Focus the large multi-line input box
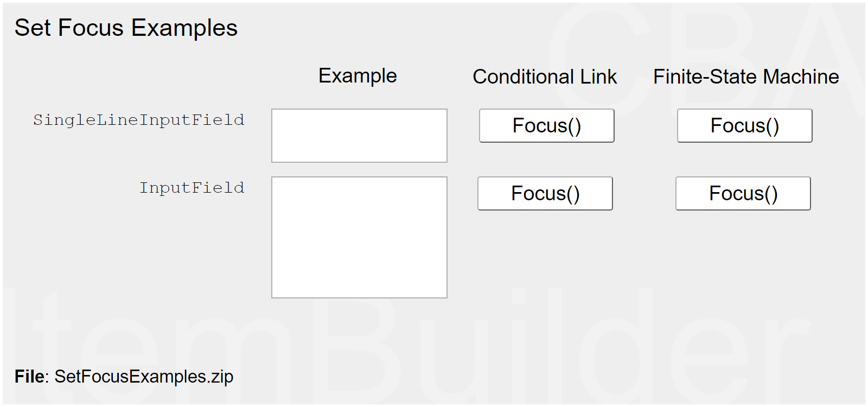 (x=359, y=237)
